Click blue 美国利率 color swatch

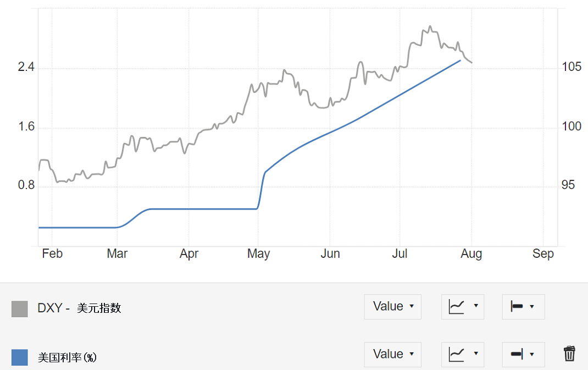(19, 357)
